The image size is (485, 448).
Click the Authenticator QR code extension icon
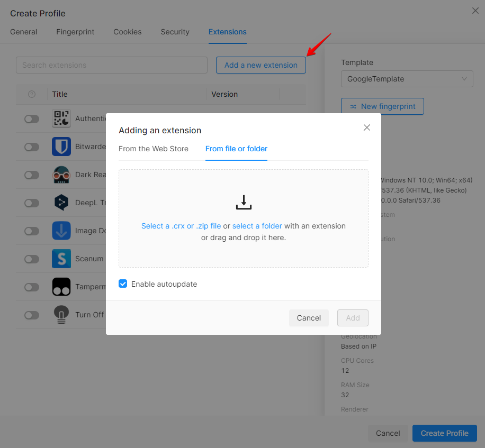point(61,118)
